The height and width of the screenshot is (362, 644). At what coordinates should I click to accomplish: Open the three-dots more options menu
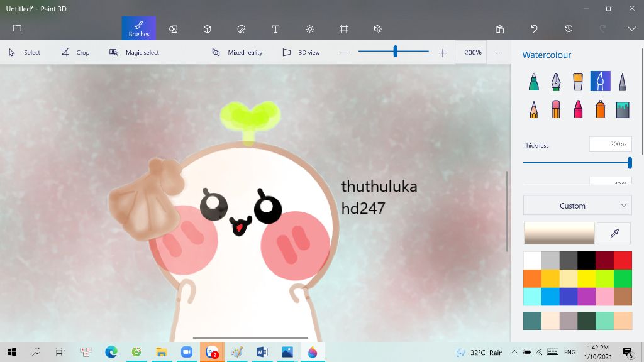point(499,53)
